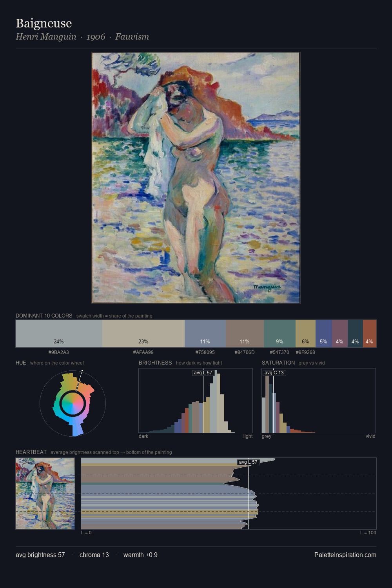Open the PaletteInspiration.com link

(x=345, y=555)
